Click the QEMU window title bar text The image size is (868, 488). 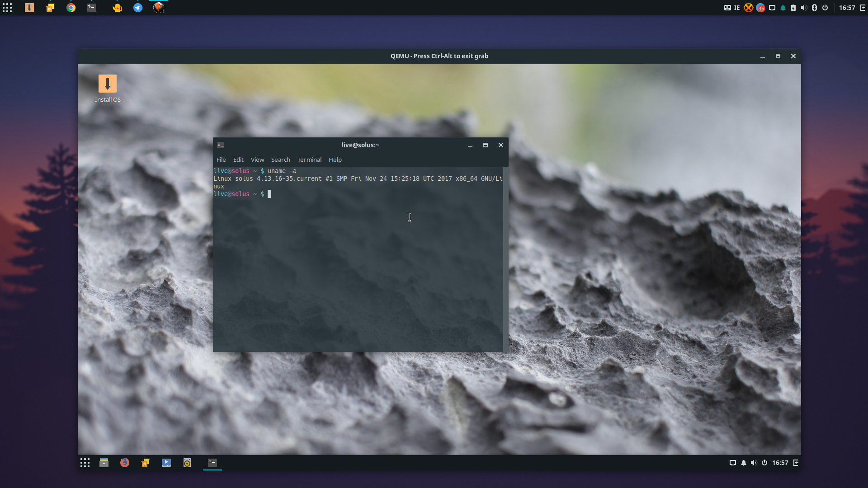(439, 56)
